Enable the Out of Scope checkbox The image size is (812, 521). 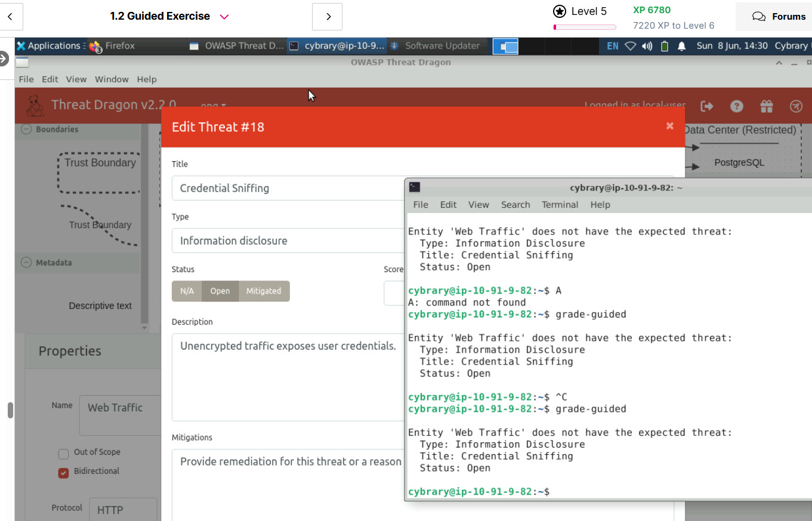coord(64,454)
